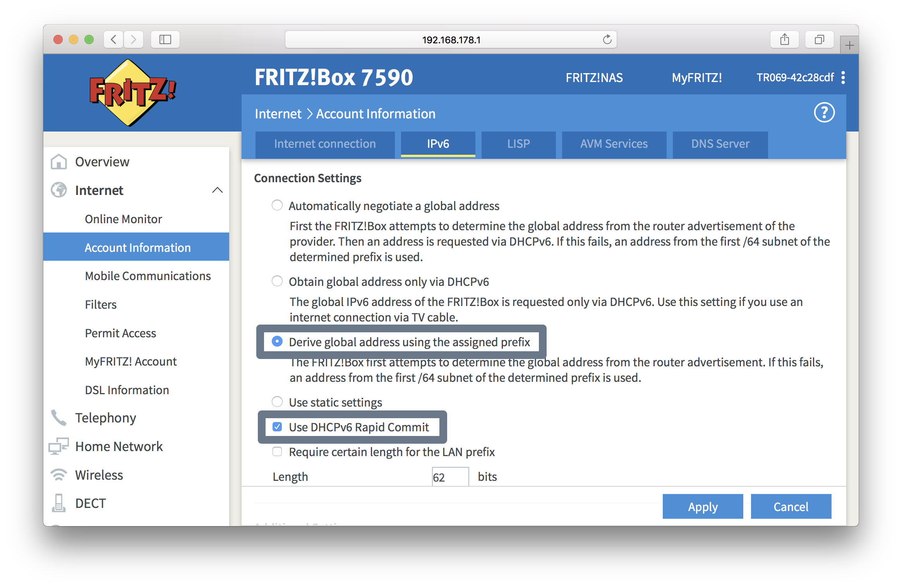Click the Wireless wifi icon
The image size is (902, 588).
pyautogui.click(x=59, y=475)
